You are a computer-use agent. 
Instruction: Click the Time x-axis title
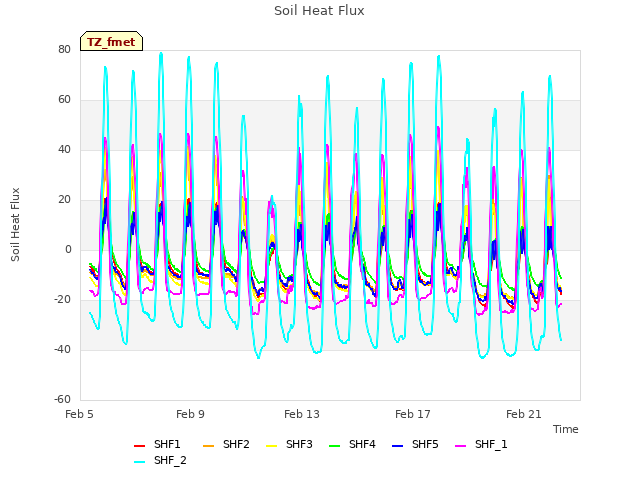click(x=566, y=429)
